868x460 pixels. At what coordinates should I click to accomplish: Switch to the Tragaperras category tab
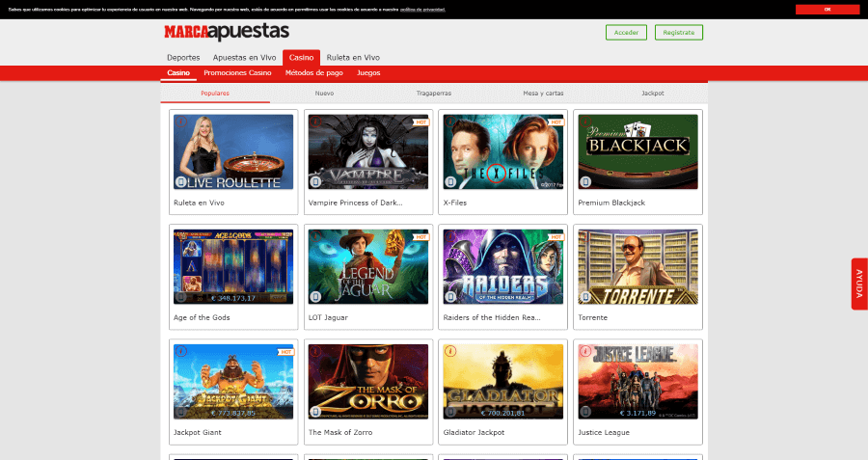[x=433, y=93]
